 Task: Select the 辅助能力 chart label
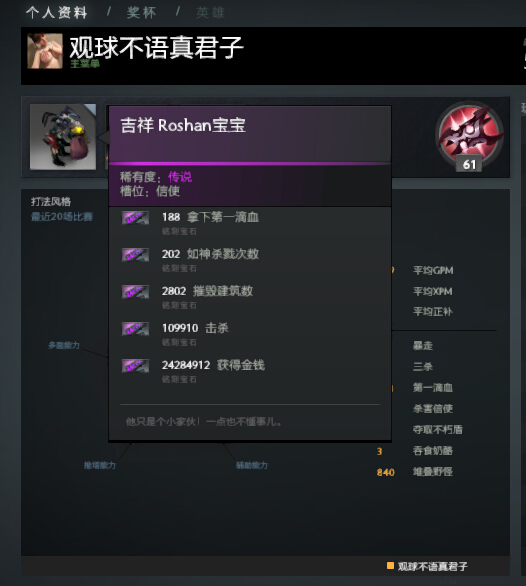point(252,465)
